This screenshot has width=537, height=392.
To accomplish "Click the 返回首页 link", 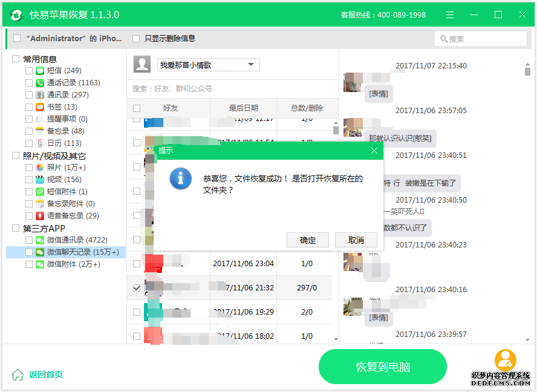I will (46, 374).
